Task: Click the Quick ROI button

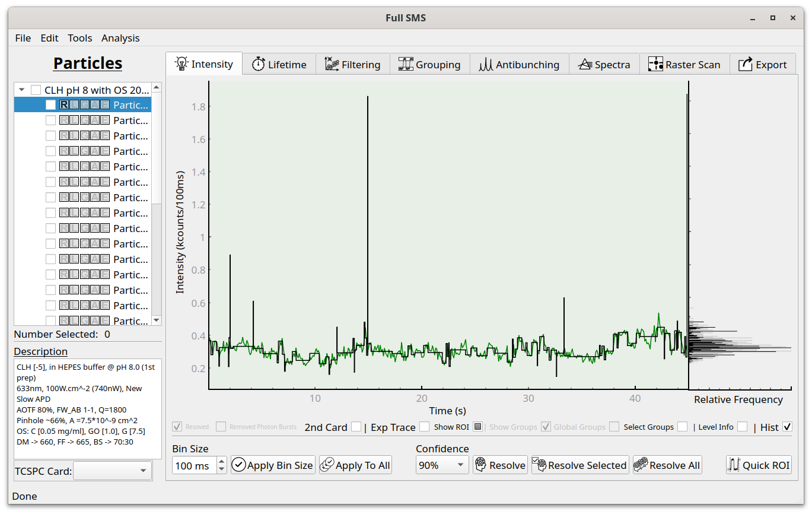Action: point(759,465)
